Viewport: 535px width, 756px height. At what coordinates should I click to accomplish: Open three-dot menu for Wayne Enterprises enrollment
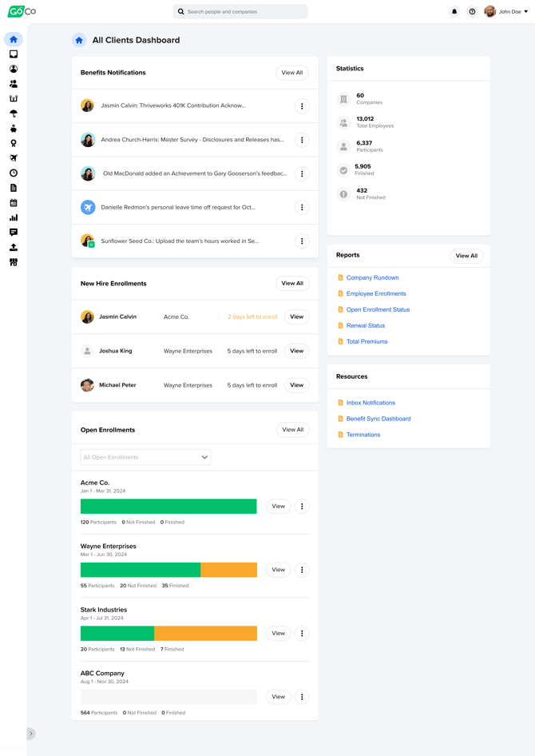[x=302, y=570]
